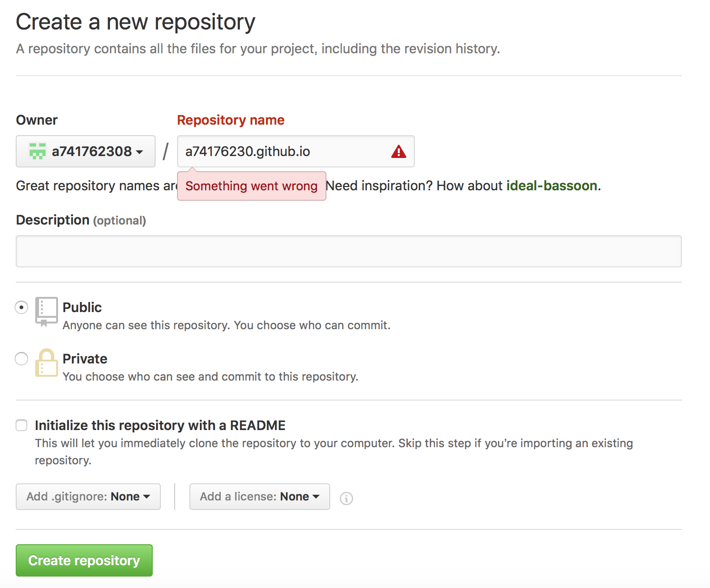Click the bold Private option label
Screen dimensions: 710x588
pos(85,359)
